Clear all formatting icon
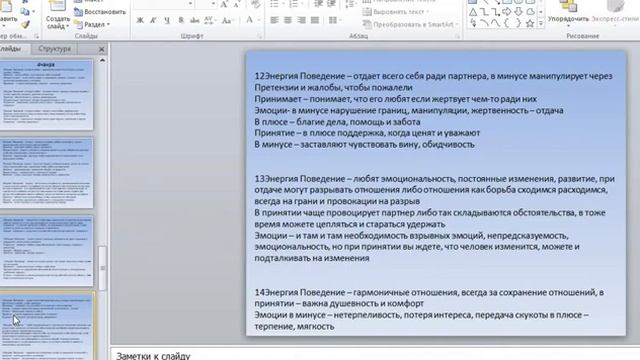640x360 pixels. [x=256, y=5]
